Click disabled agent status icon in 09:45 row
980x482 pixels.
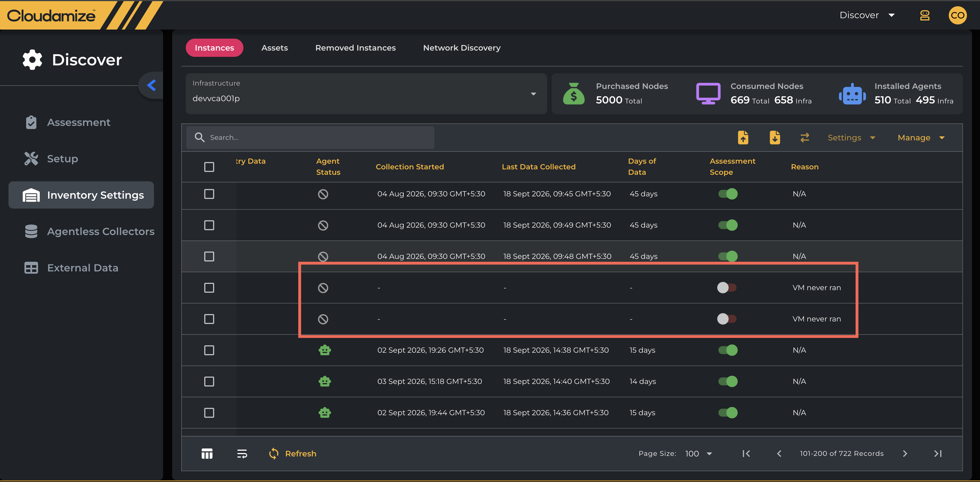click(323, 194)
